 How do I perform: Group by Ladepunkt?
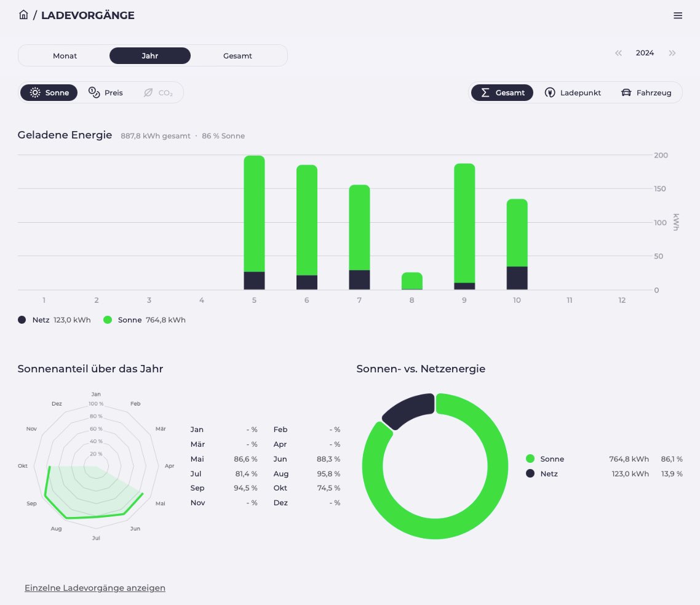tap(573, 92)
